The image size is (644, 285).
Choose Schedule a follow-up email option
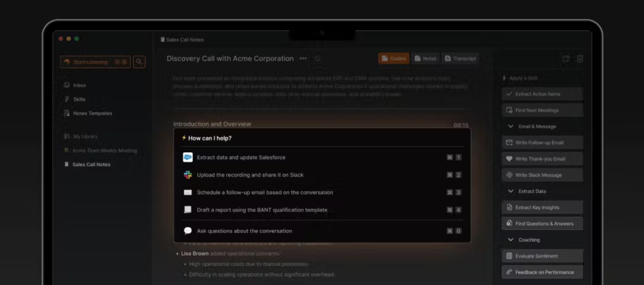click(x=322, y=192)
